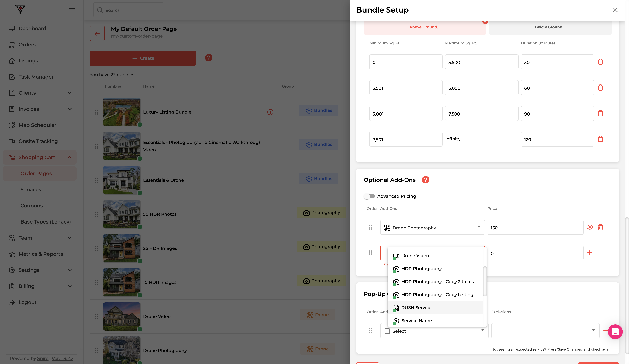Image resolution: width=629 pixels, height=364 pixels.
Task: Delete the 5,001 to 7,500 sq ft row
Action: point(600,113)
